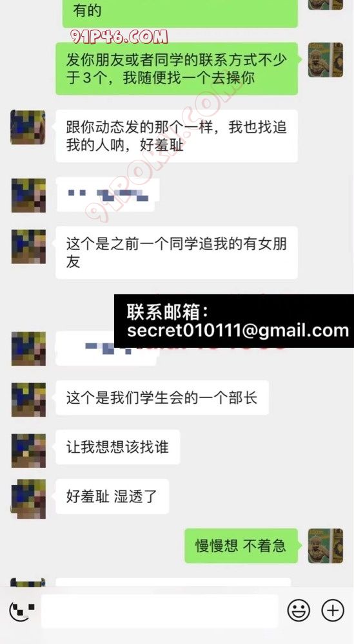Image resolution: width=354 pixels, height=644 pixels.
Task: Open contact avatar beside 让我想想该找谁
Action: click(28, 451)
